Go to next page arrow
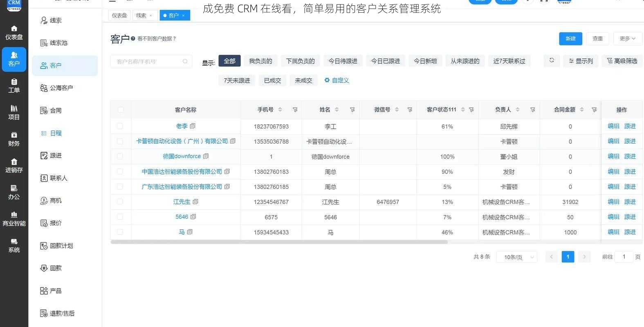644x327 pixels. pos(584,257)
